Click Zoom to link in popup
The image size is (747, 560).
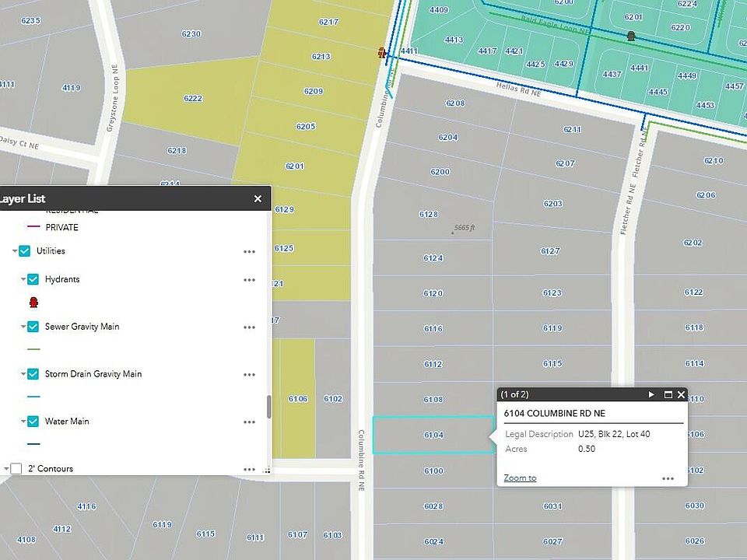[520, 478]
